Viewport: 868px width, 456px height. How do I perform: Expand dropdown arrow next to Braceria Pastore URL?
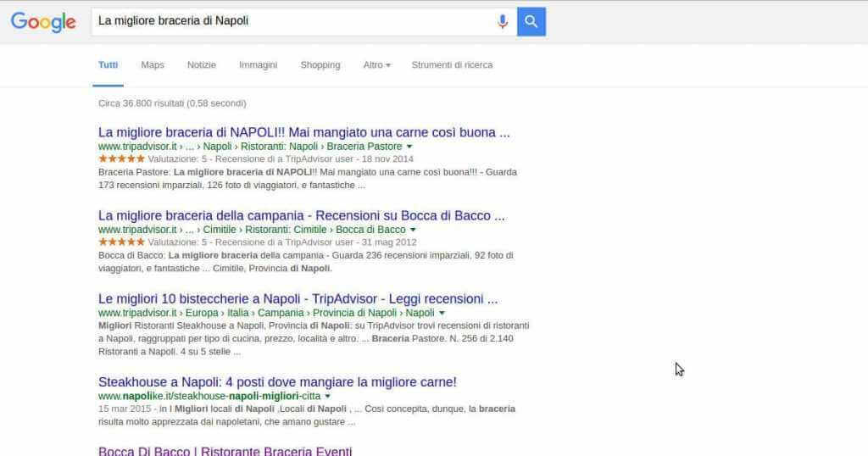pyautogui.click(x=409, y=147)
